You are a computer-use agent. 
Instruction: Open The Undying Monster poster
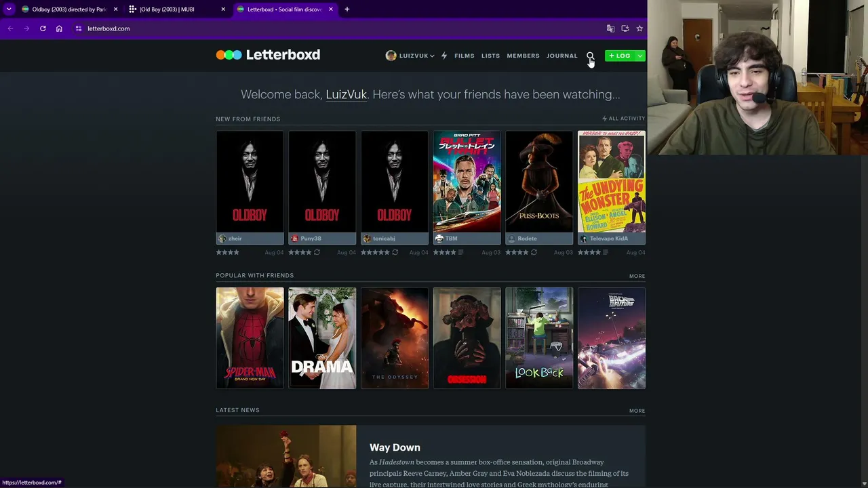pyautogui.click(x=612, y=182)
